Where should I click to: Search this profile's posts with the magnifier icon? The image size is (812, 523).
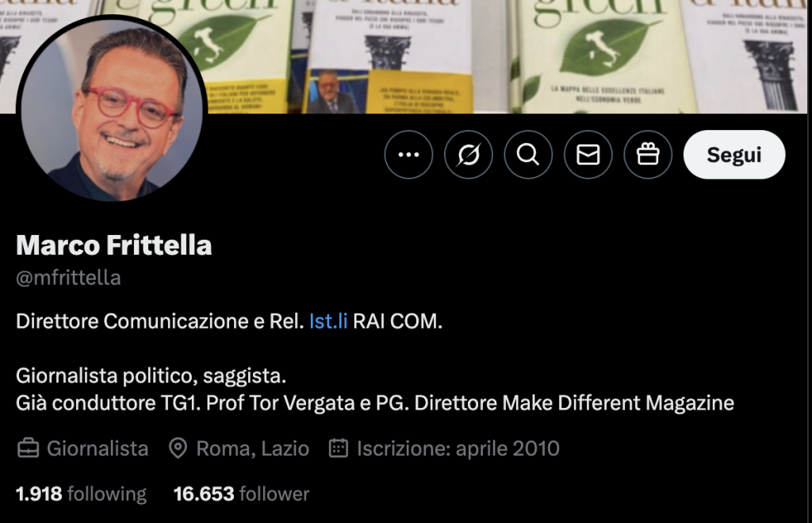528,155
